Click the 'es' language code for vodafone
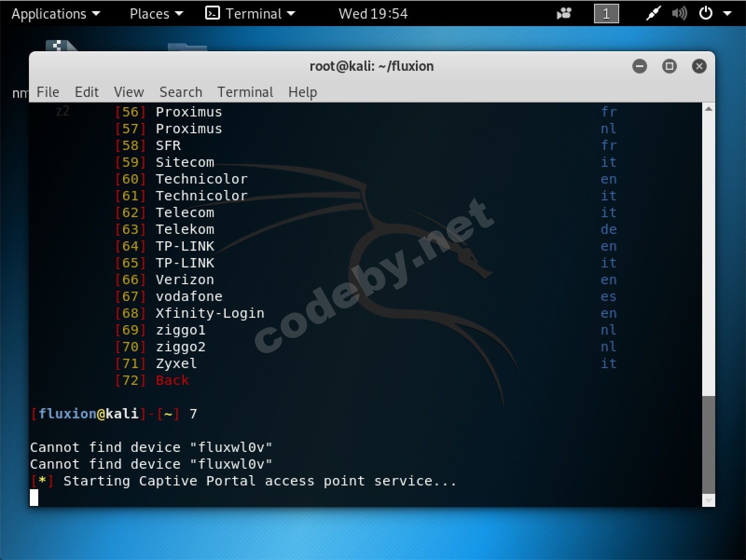This screenshot has height=560, width=746. click(608, 296)
